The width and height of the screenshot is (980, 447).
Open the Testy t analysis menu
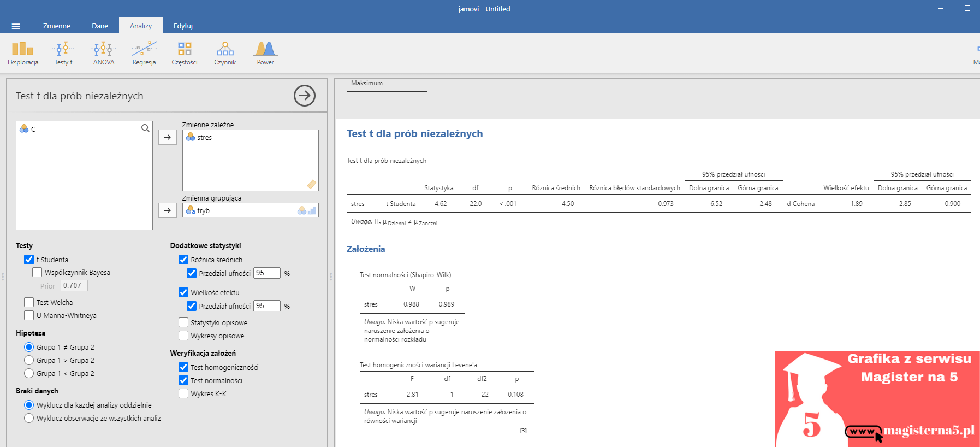(63, 54)
